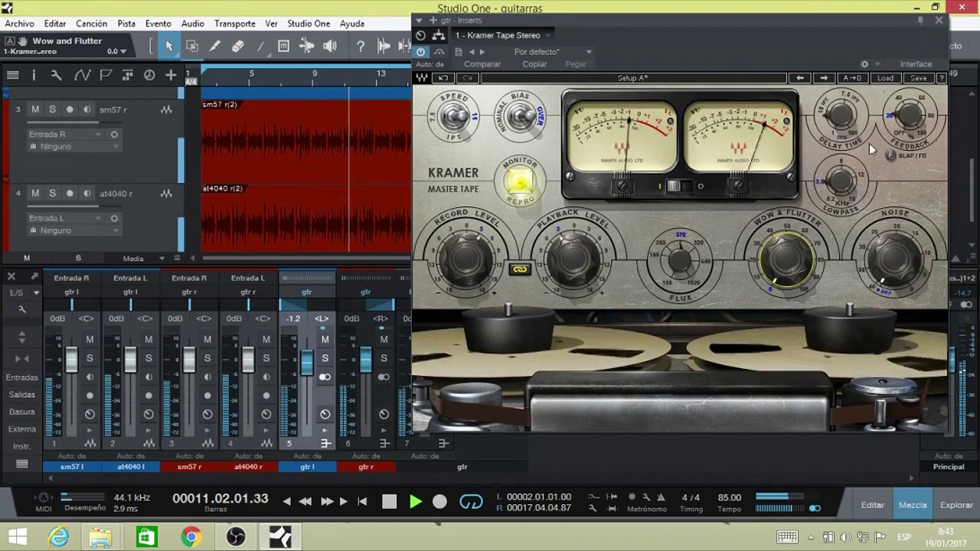Select the Range tool
This screenshot has height=551, width=980.
click(x=192, y=47)
